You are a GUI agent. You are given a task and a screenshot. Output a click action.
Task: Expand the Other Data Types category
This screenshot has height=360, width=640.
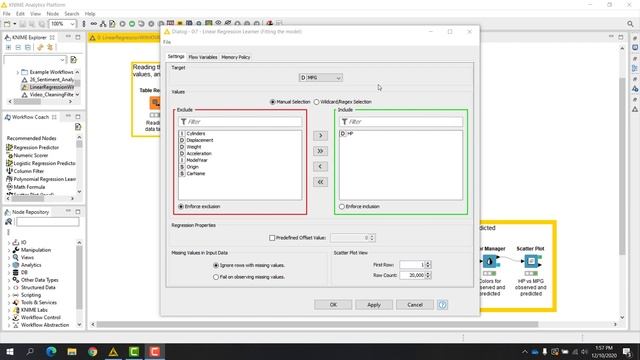(x=9, y=280)
